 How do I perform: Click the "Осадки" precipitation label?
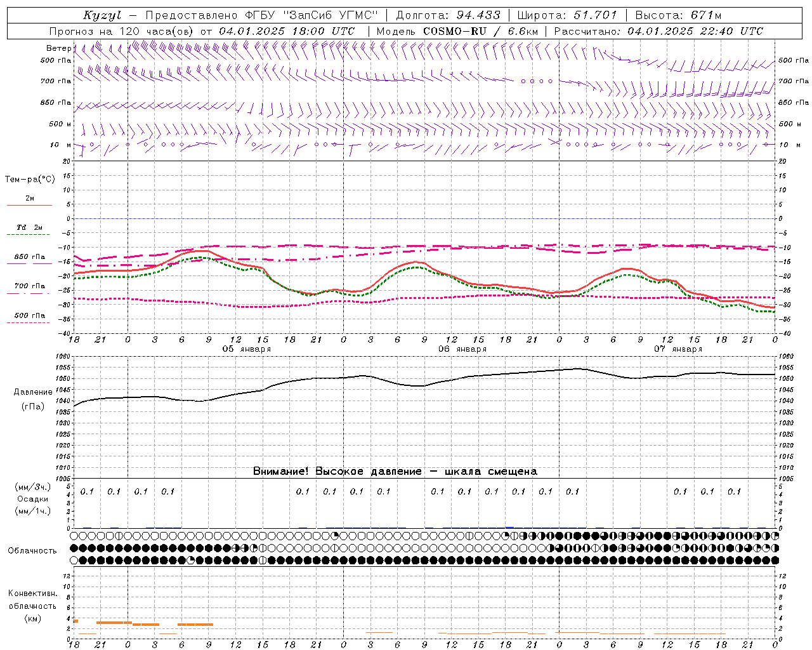click(x=33, y=499)
